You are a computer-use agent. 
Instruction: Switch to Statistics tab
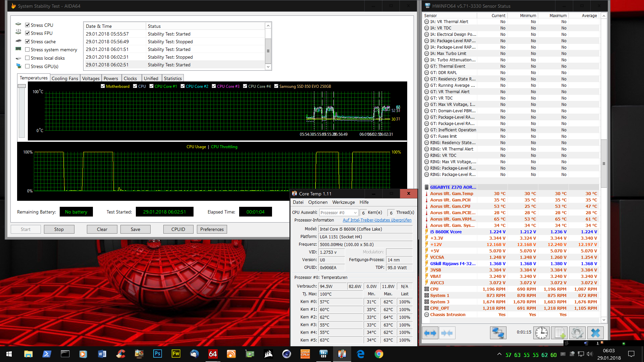[173, 78]
